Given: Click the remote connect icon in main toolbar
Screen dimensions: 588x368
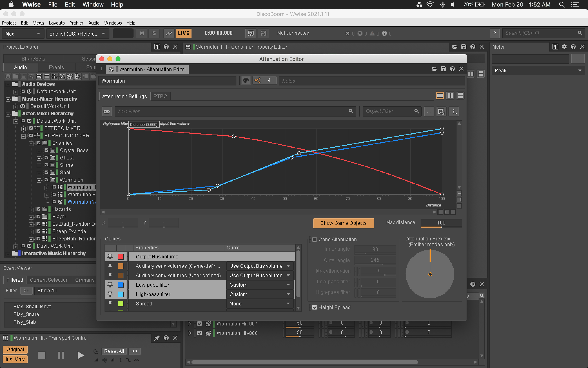Looking at the screenshot, I should pos(251,33).
